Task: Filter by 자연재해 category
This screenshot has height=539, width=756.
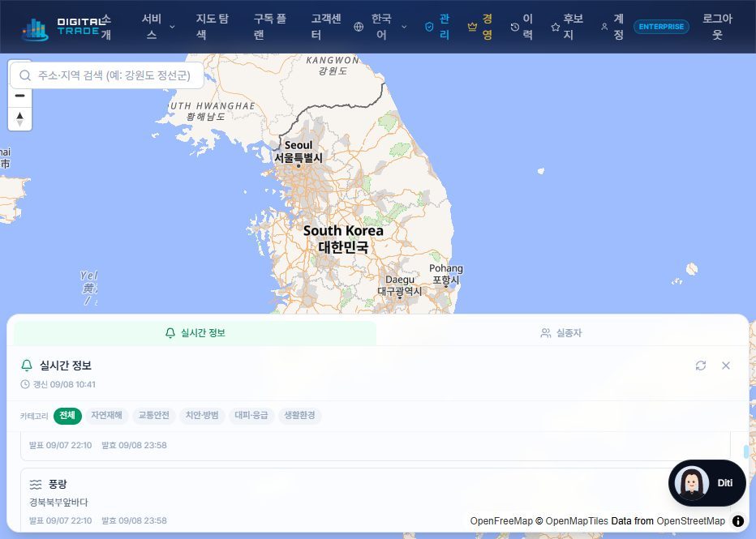Action: [106, 416]
